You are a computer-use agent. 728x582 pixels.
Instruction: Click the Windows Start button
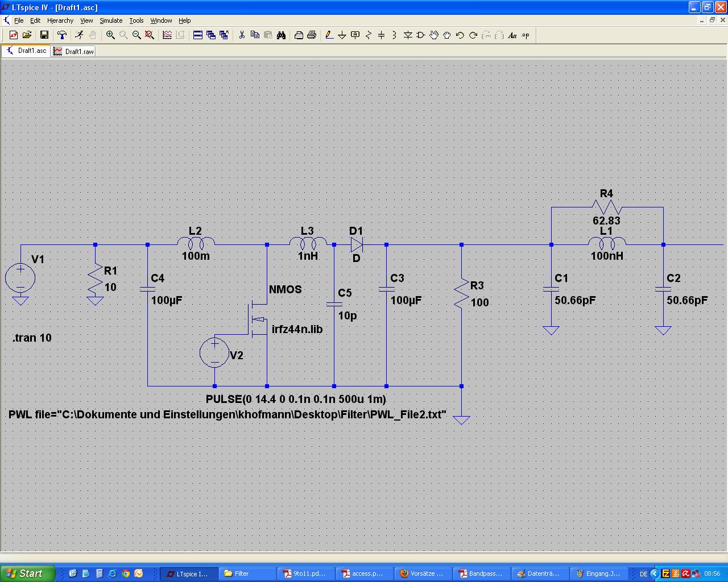pyautogui.click(x=27, y=573)
